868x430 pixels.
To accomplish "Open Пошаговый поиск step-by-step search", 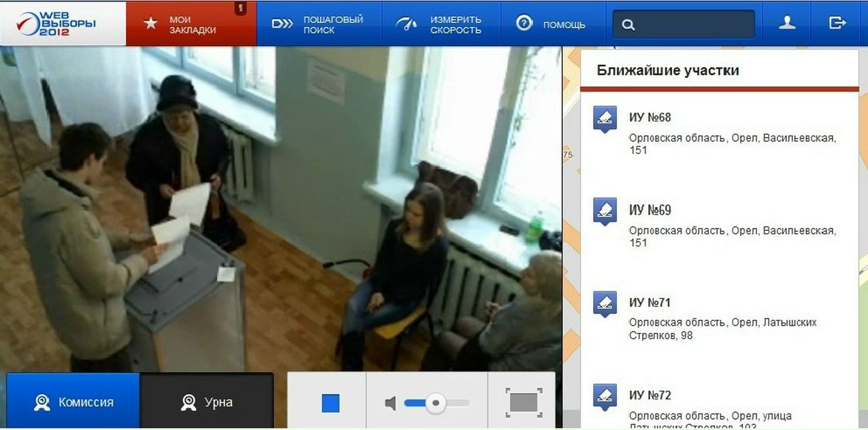I will (x=319, y=25).
